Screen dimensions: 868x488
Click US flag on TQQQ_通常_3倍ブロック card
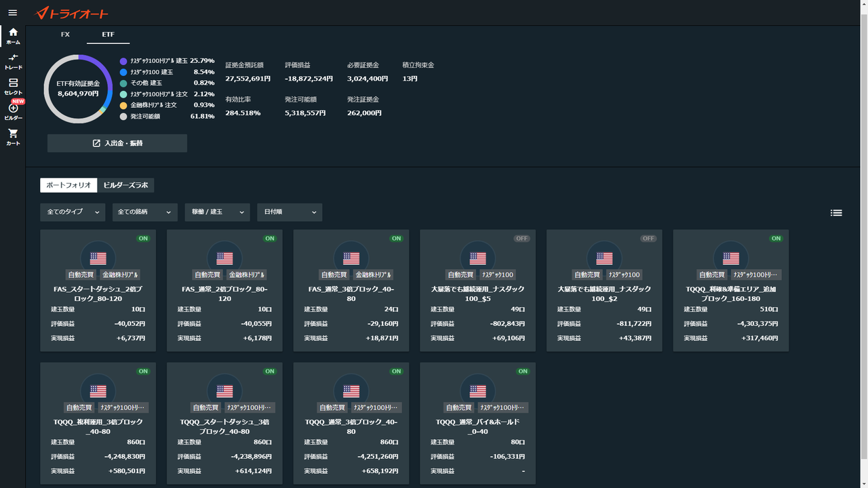point(351,391)
